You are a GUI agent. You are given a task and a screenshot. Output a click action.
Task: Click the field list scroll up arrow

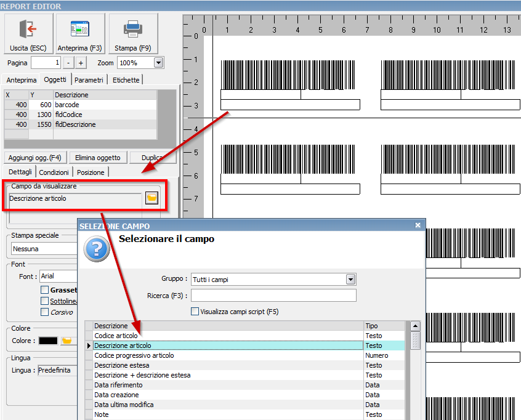[415, 326]
